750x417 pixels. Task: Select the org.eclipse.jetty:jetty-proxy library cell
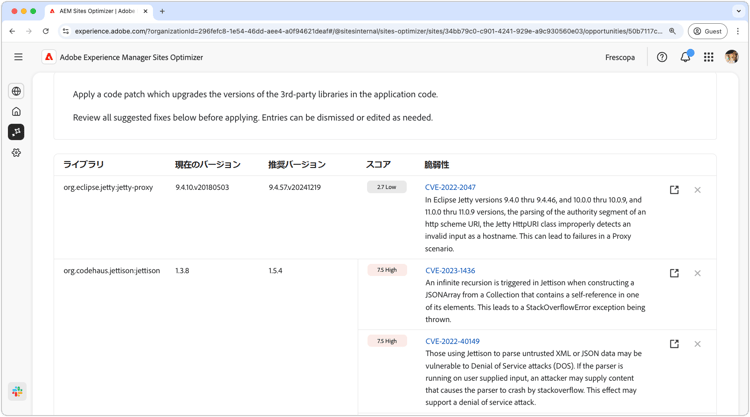coord(108,187)
